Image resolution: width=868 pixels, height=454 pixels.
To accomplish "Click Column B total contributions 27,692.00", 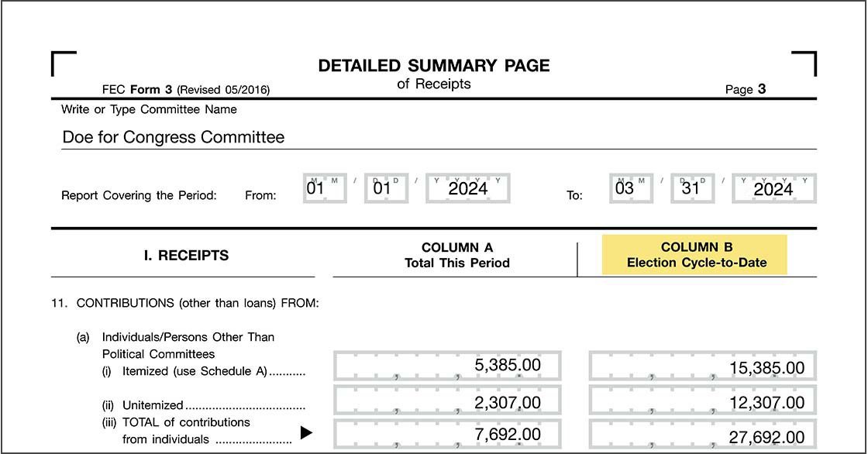I will point(702,435).
